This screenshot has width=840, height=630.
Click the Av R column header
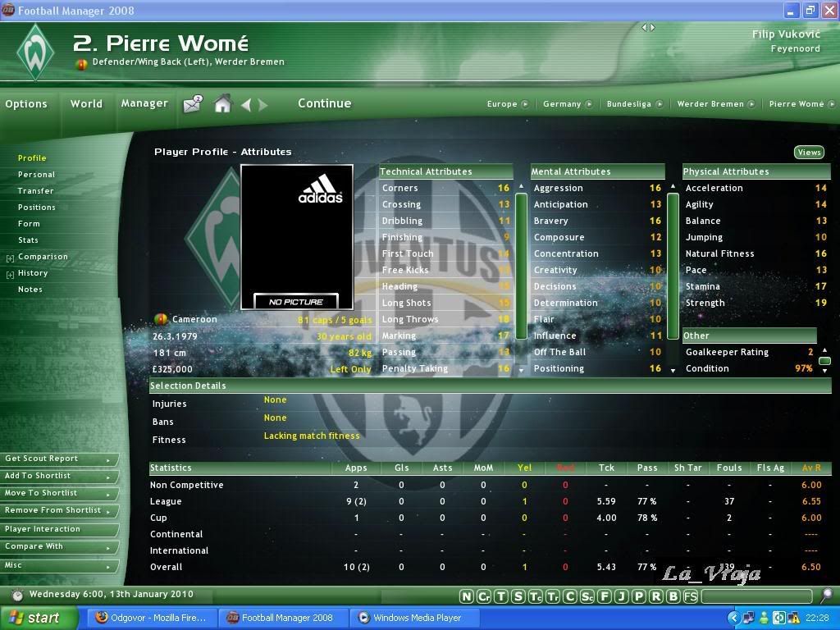coord(811,468)
